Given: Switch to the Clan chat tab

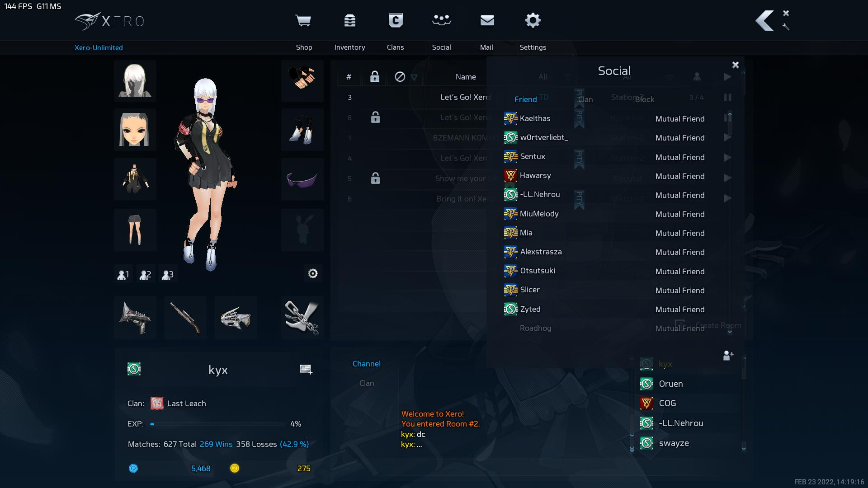Looking at the screenshot, I should click(366, 383).
